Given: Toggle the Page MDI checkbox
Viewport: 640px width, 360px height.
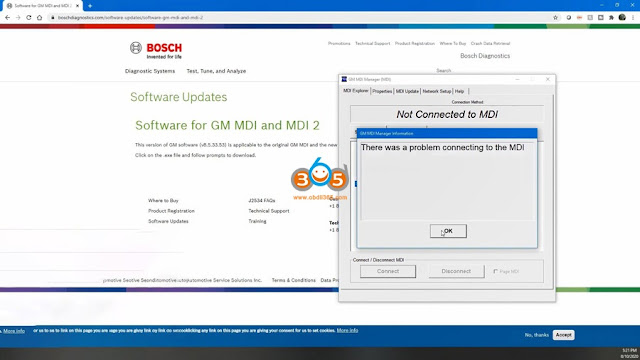Looking at the screenshot, I should (x=496, y=271).
